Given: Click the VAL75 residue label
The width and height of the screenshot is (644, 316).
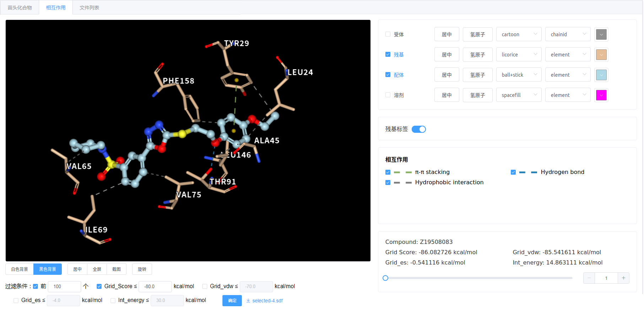Looking at the screenshot, I should [189, 195].
